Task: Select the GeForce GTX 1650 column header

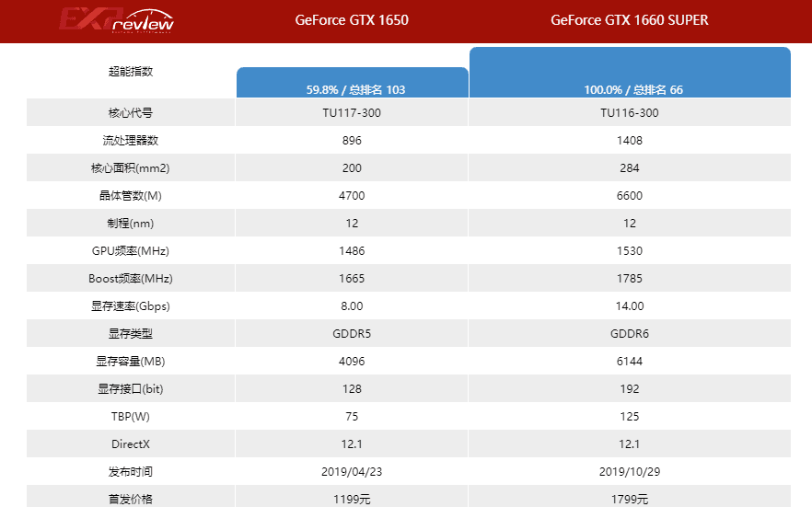Action: click(x=352, y=20)
